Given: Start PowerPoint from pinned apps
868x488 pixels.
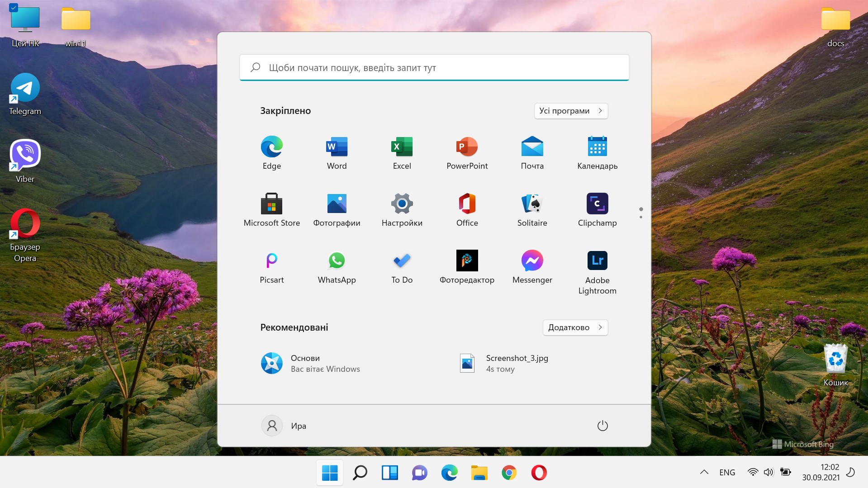Looking at the screenshot, I should [467, 153].
